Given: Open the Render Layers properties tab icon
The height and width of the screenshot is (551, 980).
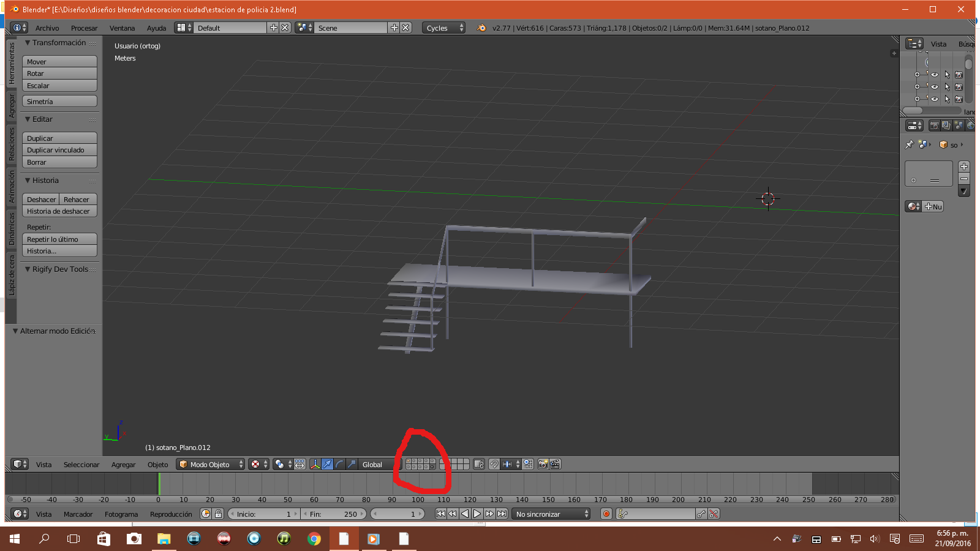Looking at the screenshot, I should 946,126.
